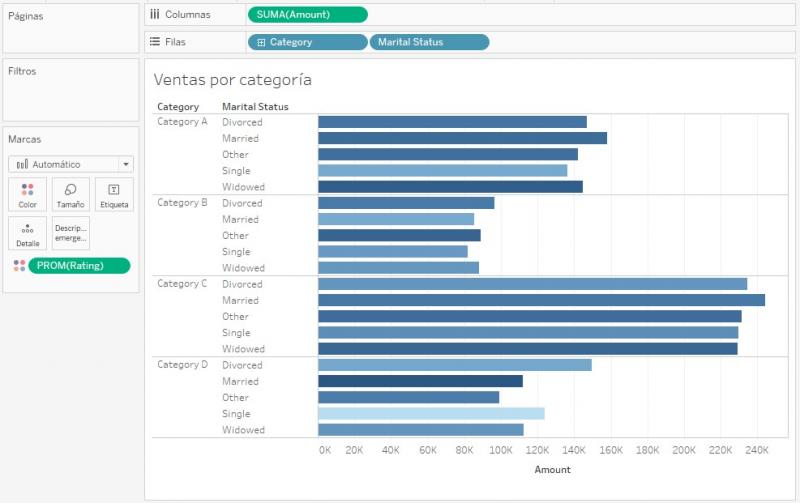Click the Category A row label

tap(183, 122)
